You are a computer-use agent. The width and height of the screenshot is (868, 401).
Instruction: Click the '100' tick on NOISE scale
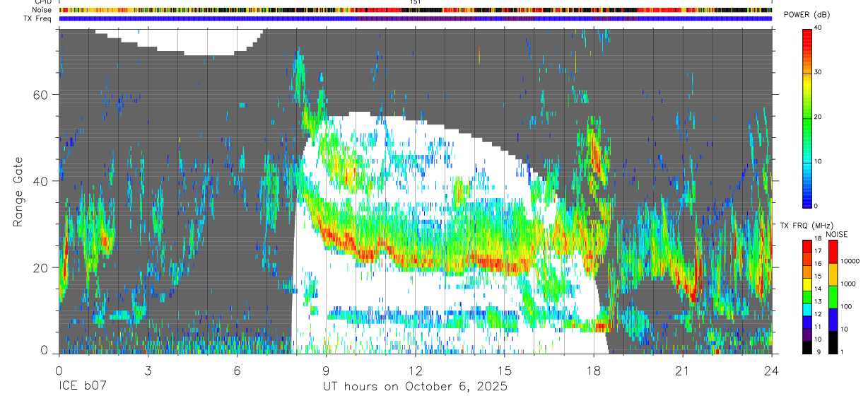(x=848, y=306)
